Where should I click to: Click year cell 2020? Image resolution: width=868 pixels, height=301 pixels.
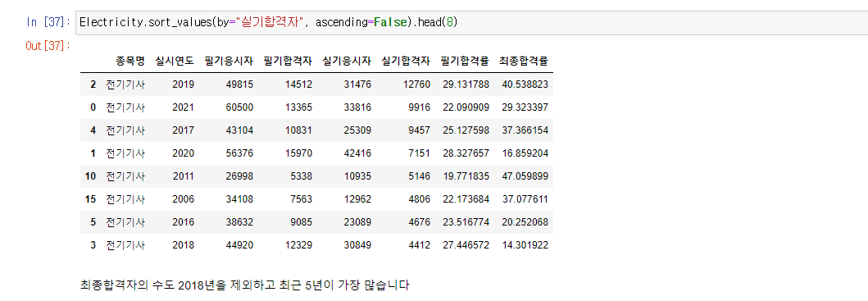pos(184,153)
